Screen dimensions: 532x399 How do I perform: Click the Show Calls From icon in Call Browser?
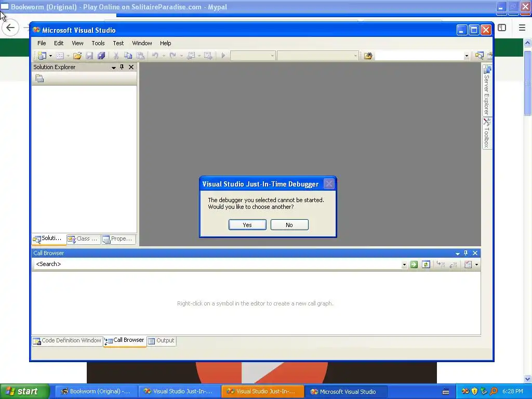(x=453, y=264)
